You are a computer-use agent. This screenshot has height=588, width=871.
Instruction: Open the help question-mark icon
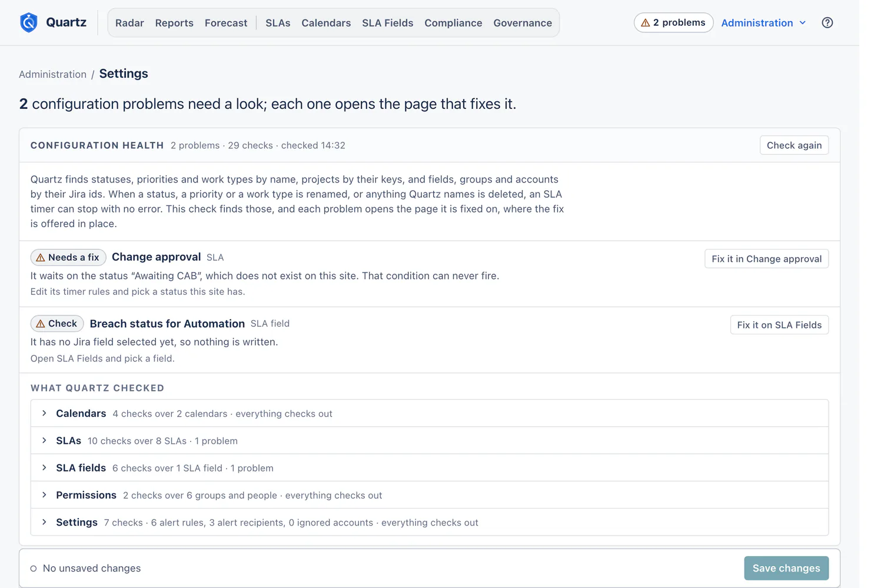[827, 23]
